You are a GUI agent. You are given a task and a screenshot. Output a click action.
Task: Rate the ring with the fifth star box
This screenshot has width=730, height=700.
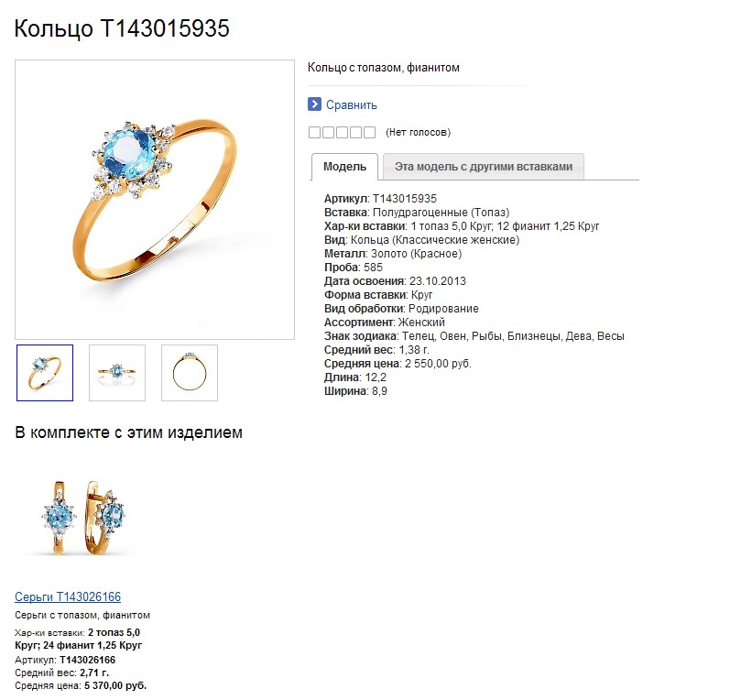(369, 132)
